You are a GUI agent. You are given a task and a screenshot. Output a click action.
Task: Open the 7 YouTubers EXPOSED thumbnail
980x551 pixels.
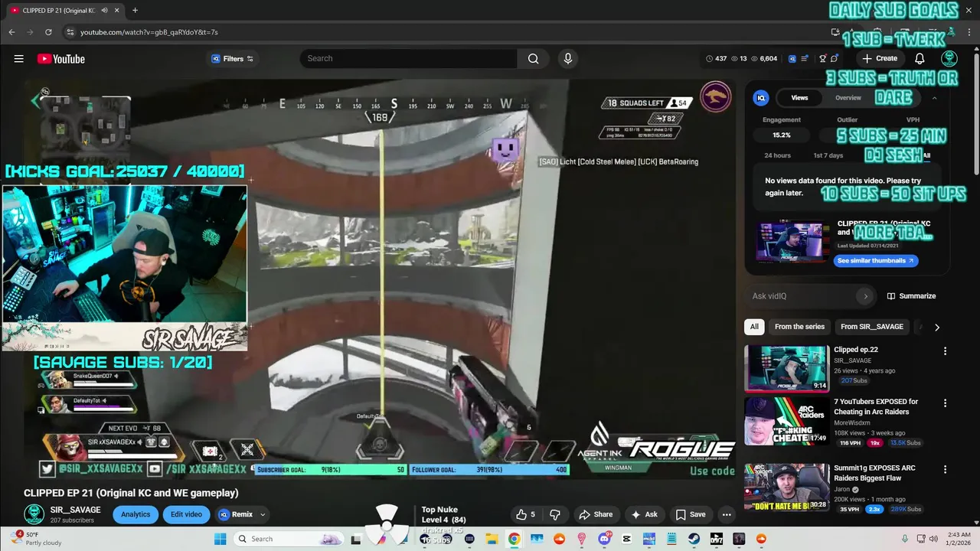point(786,421)
